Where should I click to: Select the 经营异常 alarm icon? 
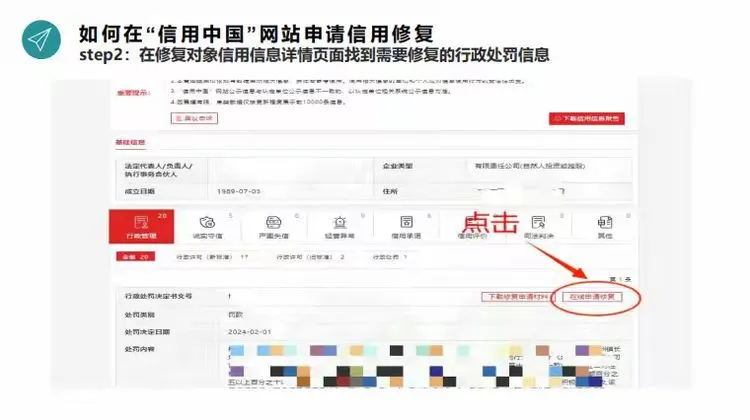pos(340,222)
